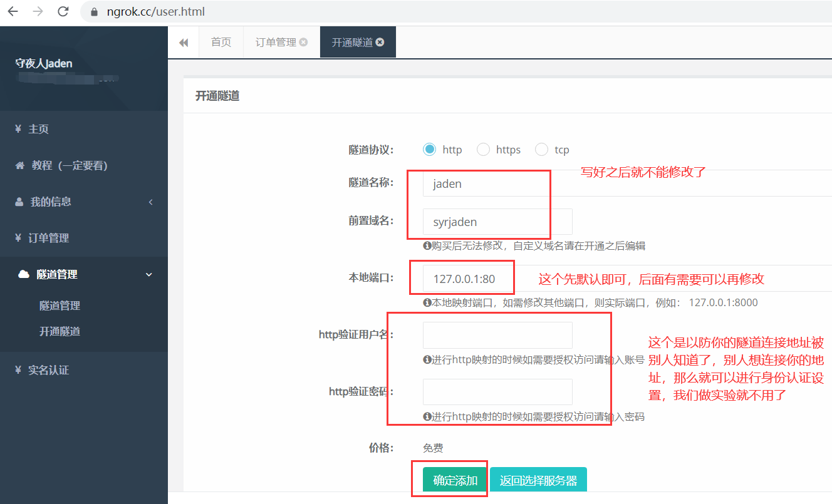
Task: Open 实名认证 in the sidebar
Action: coord(48,370)
